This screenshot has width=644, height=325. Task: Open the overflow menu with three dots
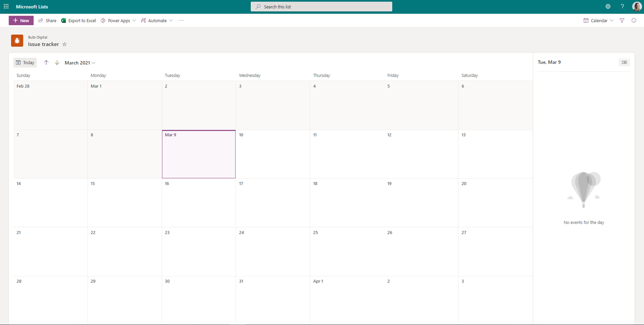(181, 20)
